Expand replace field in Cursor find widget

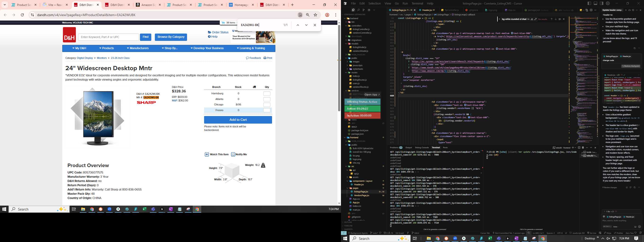499,19
